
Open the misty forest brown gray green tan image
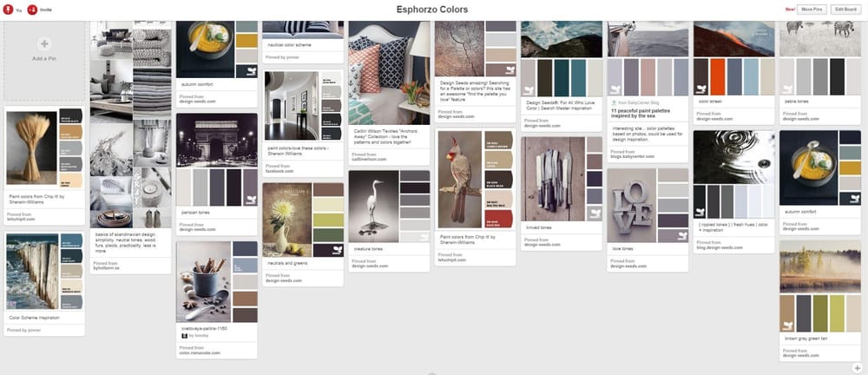(x=820, y=266)
